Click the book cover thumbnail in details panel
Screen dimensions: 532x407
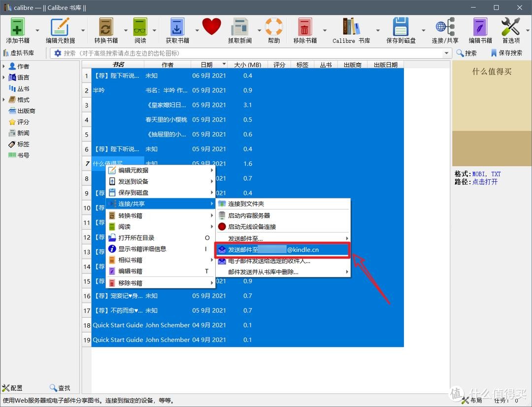click(x=492, y=113)
